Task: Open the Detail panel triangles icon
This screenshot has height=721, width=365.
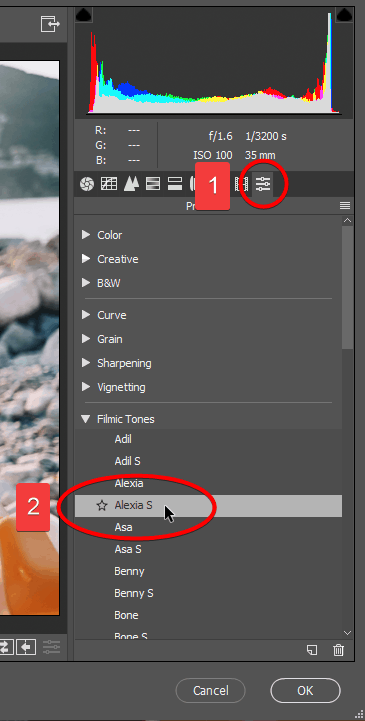Action: [131, 184]
